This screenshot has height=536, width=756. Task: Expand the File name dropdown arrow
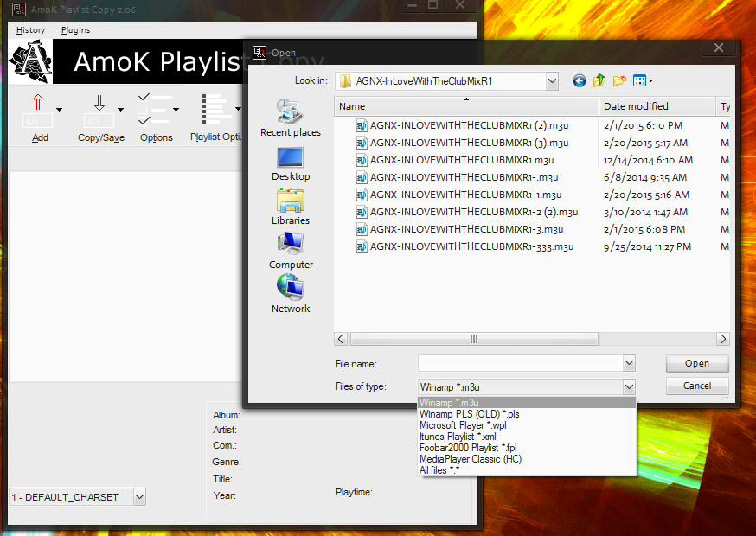click(x=629, y=364)
